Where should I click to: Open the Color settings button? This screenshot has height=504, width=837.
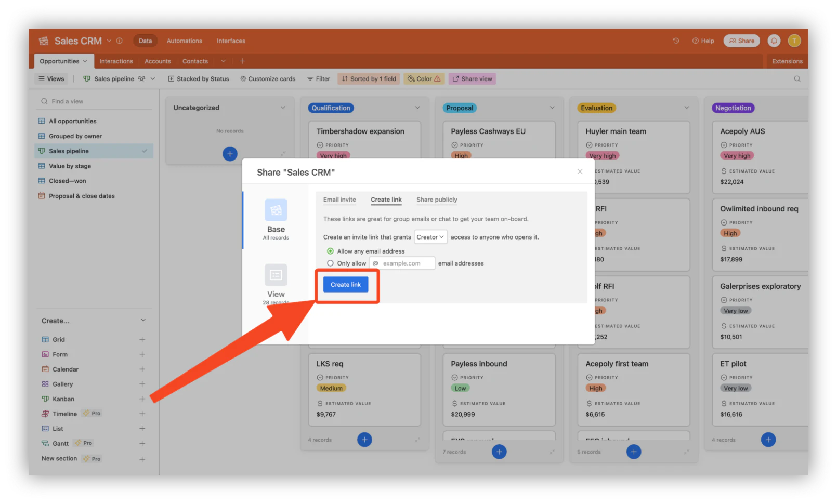coord(424,79)
